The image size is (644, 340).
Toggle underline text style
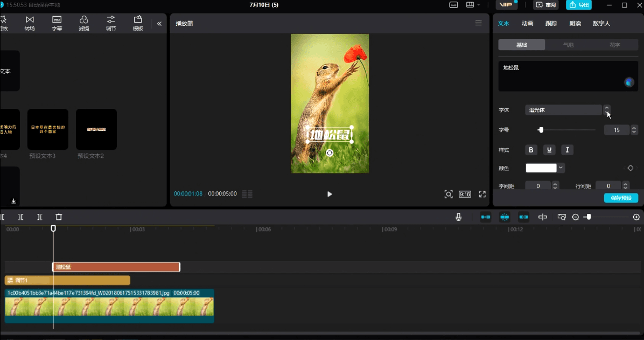pos(549,150)
